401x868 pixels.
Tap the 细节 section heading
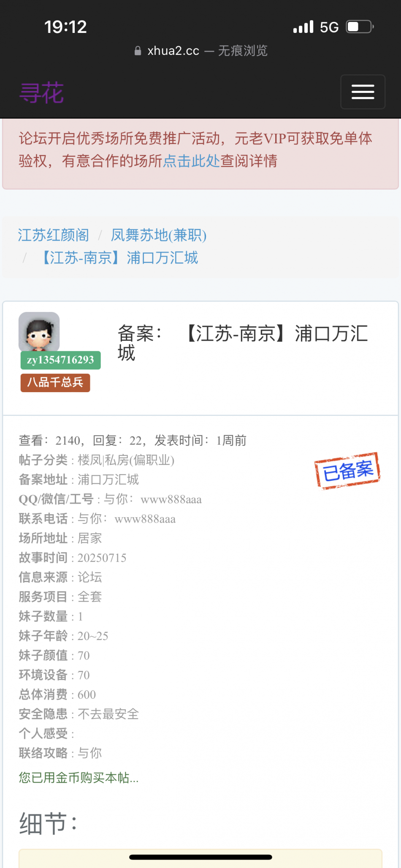(48, 823)
